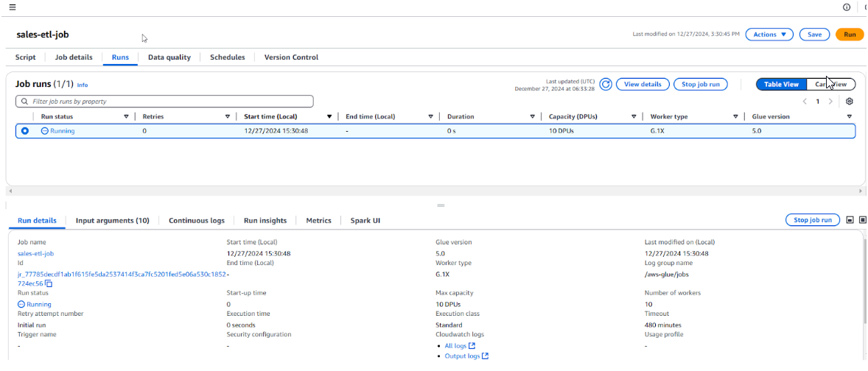Viewport: 868px width, 371px height.
Task: Open the hamburger navigation menu
Action: [12, 7]
